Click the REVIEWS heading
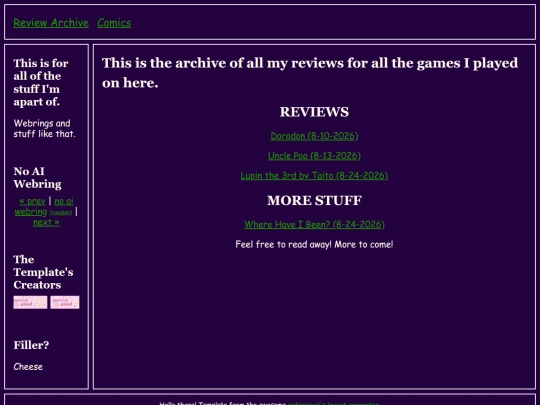Image resolution: width=540 pixels, height=405 pixels. tap(314, 112)
